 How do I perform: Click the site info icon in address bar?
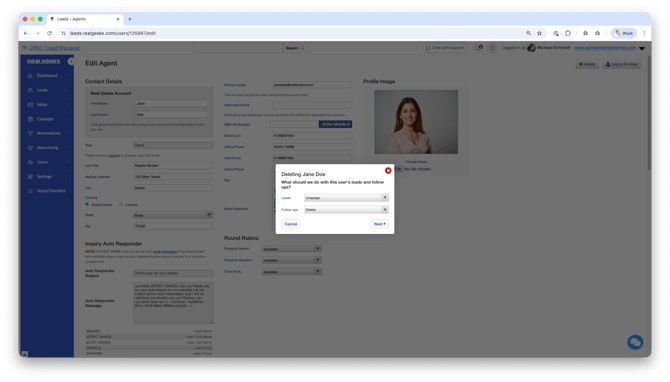(x=63, y=33)
